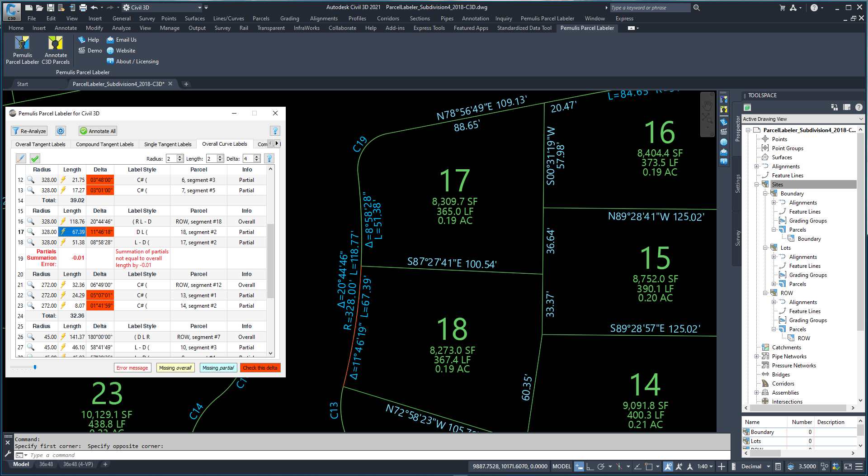Click the lightning bolt icon on row 16
Image resolution: width=868 pixels, height=476 pixels.
tap(63, 222)
